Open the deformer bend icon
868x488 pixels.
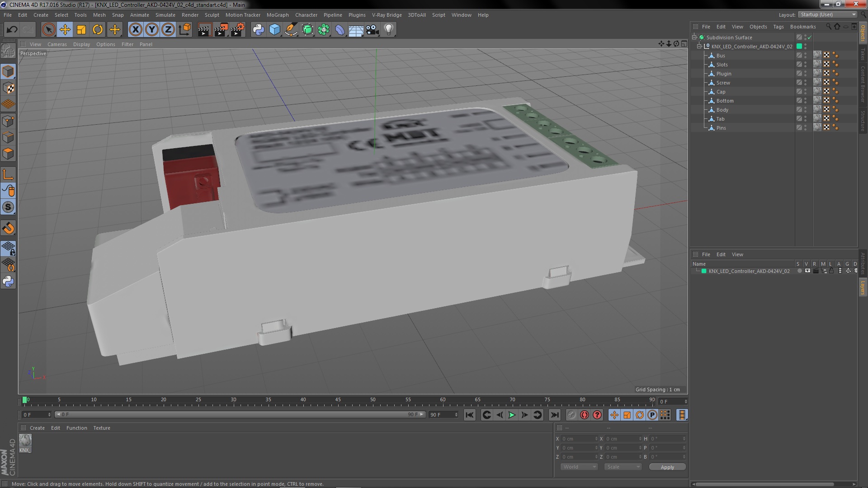[x=340, y=30]
